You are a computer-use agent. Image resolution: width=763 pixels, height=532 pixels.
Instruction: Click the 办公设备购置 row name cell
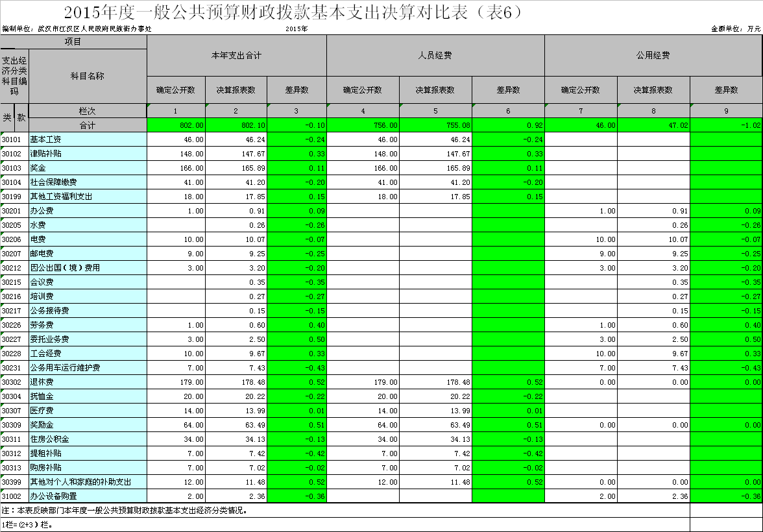click(88, 496)
